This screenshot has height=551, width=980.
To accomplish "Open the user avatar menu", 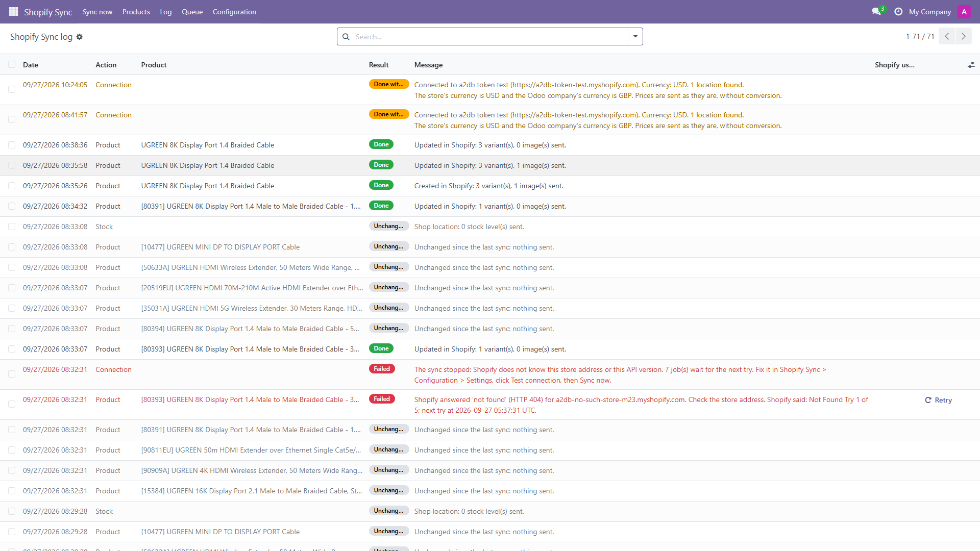I will pyautogui.click(x=964, y=11).
